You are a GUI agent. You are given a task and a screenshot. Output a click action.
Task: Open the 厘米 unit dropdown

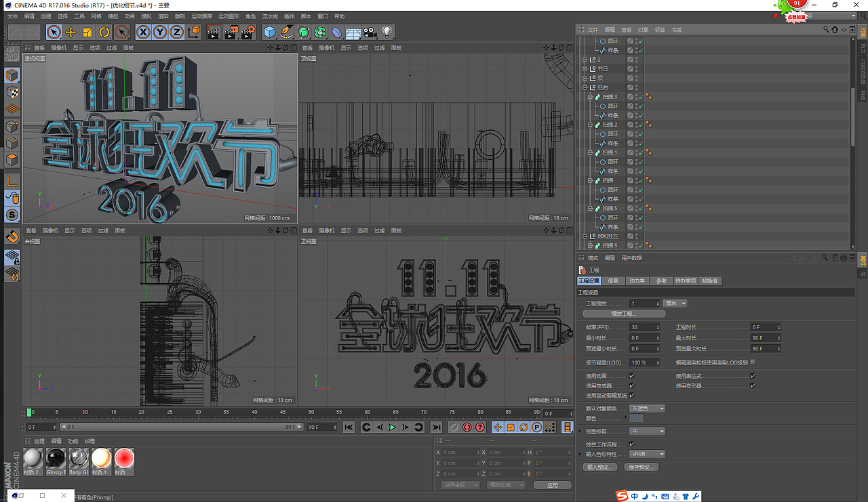point(675,303)
